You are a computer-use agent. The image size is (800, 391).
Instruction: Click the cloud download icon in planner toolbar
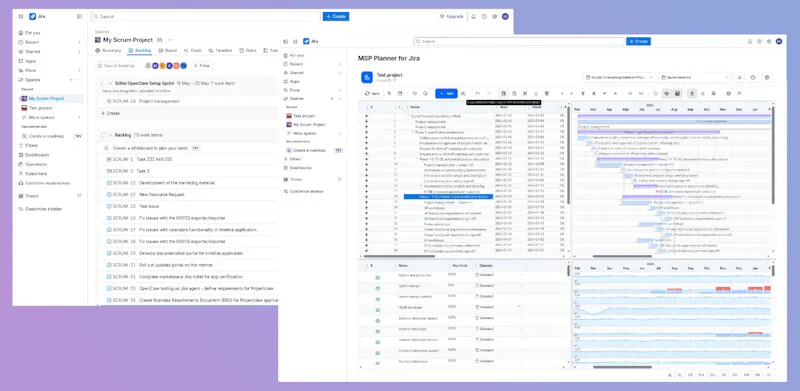[x=426, y=93]
